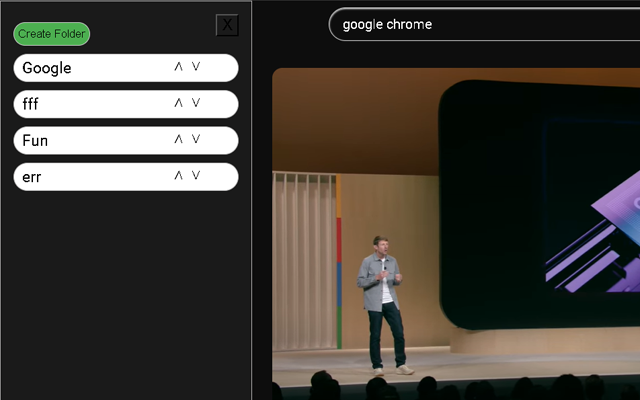The height and width of the screenshot is (400, 640).
Task: Move the err folder up
Action: coord(178,176)
